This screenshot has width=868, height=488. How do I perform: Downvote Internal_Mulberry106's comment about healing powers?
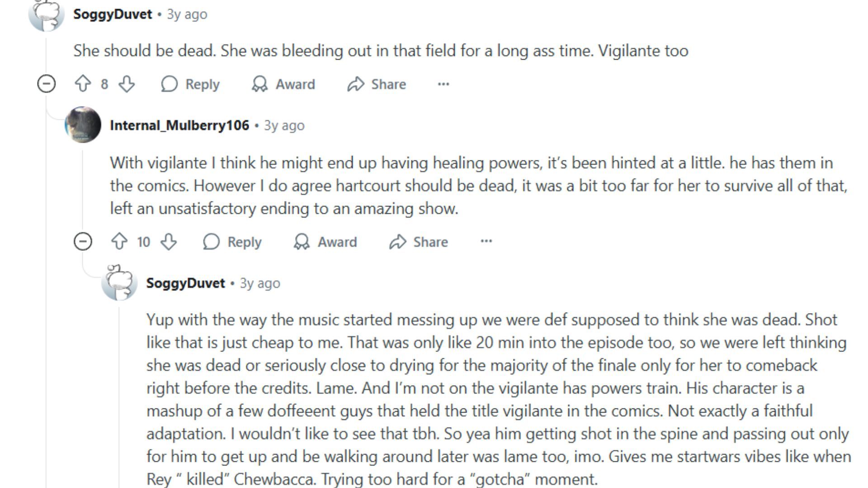pos(169,242)
